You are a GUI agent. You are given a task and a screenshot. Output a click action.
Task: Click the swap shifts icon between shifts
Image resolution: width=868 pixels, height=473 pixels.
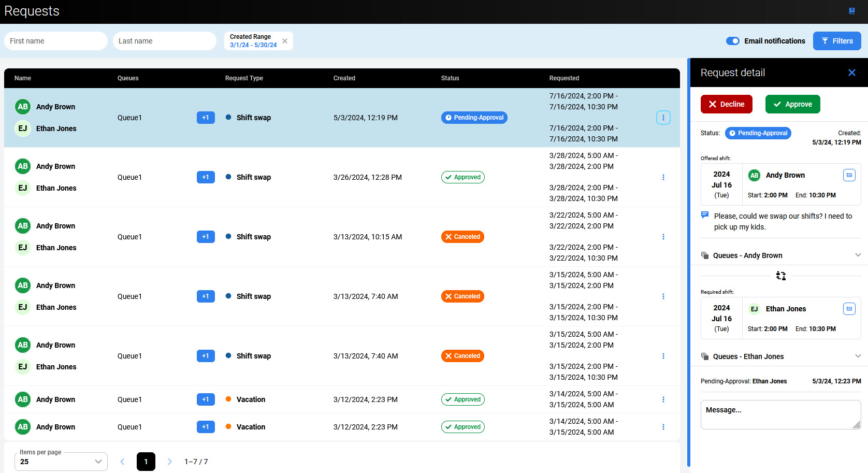780,276
